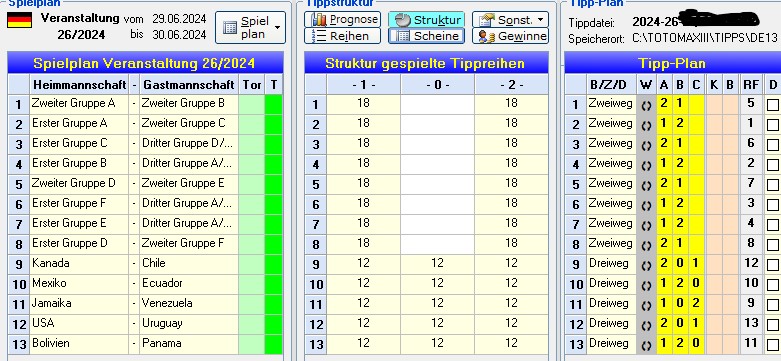Click the bar chart icon of Prognose
The image size is (781, 361).
click(319, 20)
